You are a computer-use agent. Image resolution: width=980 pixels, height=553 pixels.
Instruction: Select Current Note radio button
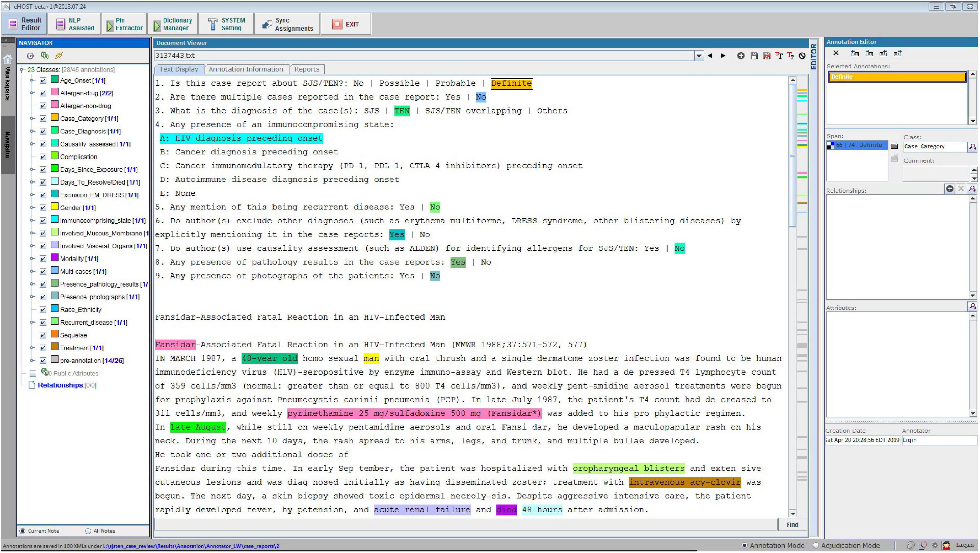coord(22,531)
